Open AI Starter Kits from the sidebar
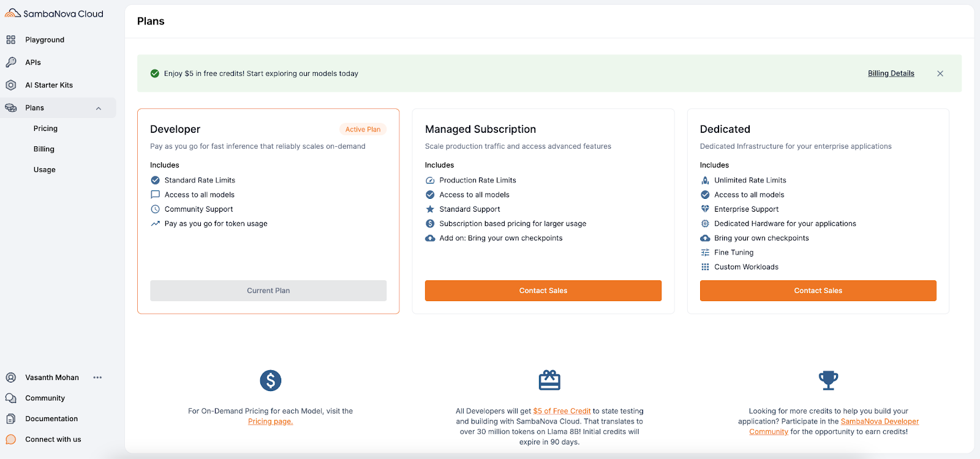 pos(48,84)
